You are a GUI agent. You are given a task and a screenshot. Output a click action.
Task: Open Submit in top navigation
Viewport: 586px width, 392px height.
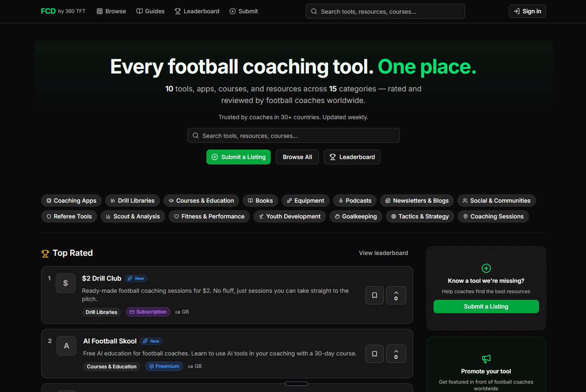244,11
